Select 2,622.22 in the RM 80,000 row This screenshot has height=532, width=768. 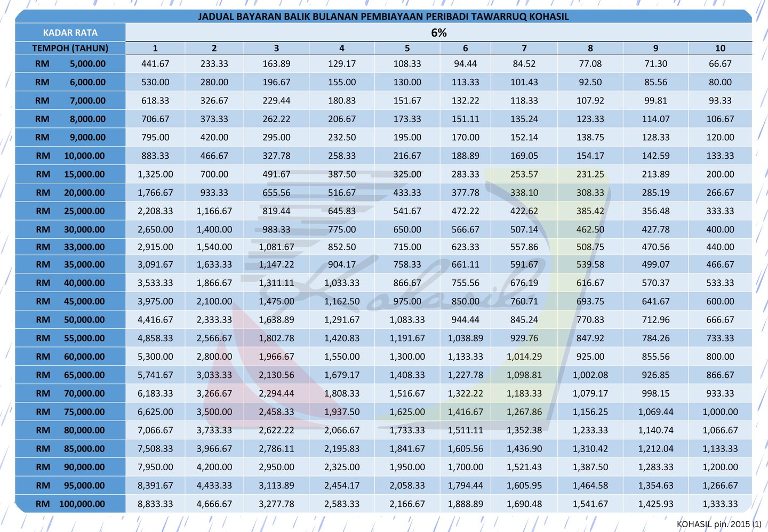click(276, 430)
